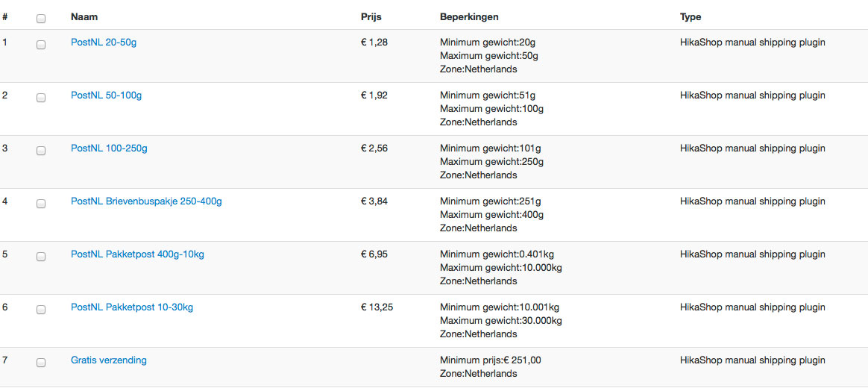
Task: Check the Pakketpost 10-30kg row checkbox
Action: pos(41,309)
